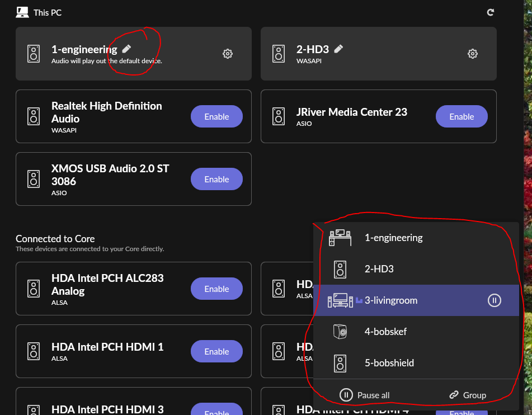Enable the Realtek High Definition Audio device

pos(216,116)
